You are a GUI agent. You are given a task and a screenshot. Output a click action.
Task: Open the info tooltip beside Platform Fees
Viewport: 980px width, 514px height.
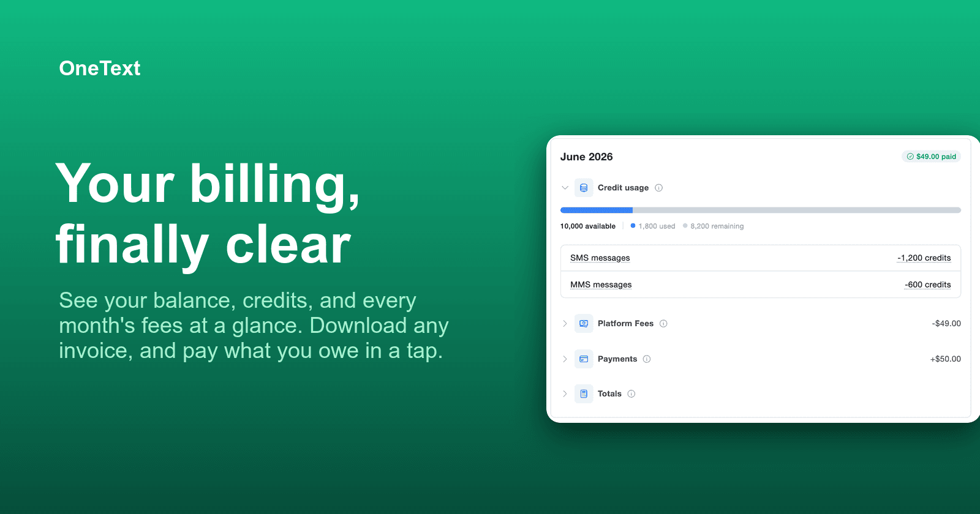coord(663,324)
